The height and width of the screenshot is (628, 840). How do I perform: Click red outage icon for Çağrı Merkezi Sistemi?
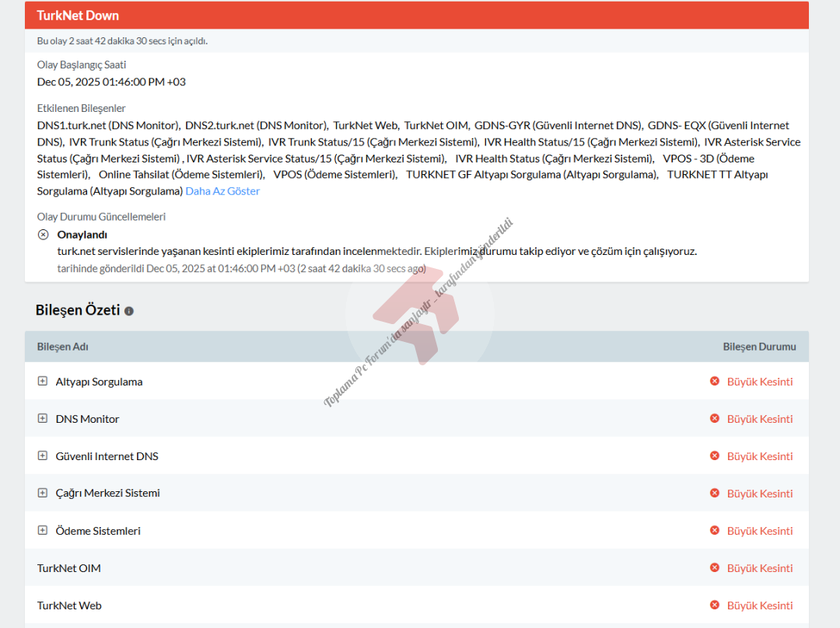[x=715, y=493]
